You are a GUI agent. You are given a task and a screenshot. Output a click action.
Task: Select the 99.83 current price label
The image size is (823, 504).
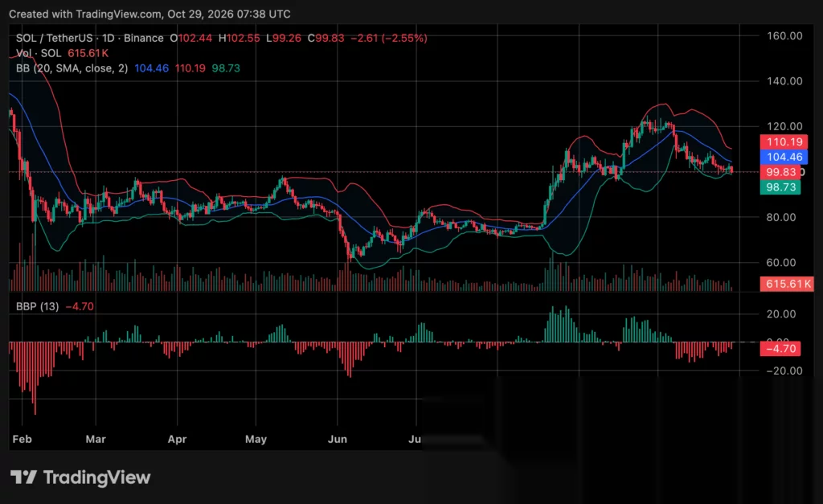pyautogui.click(x=780, y=172)
